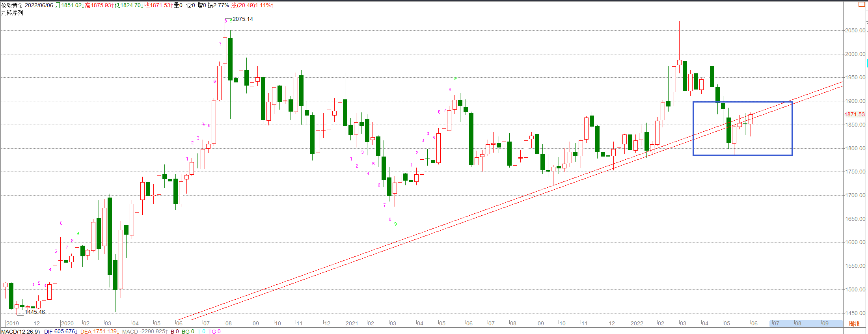The height and width of the screenshot is (334, 868).
Task: Click the TG 0 value in MACD bar
Action: 214,331
